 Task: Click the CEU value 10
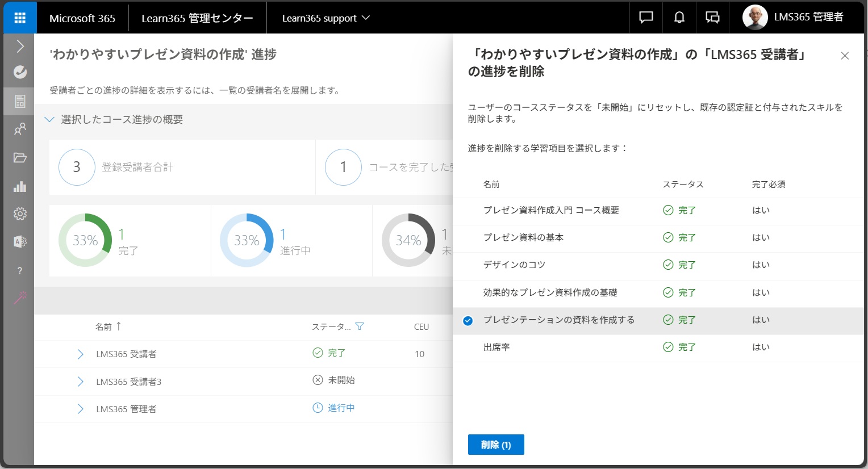click(x=419, y=354)
